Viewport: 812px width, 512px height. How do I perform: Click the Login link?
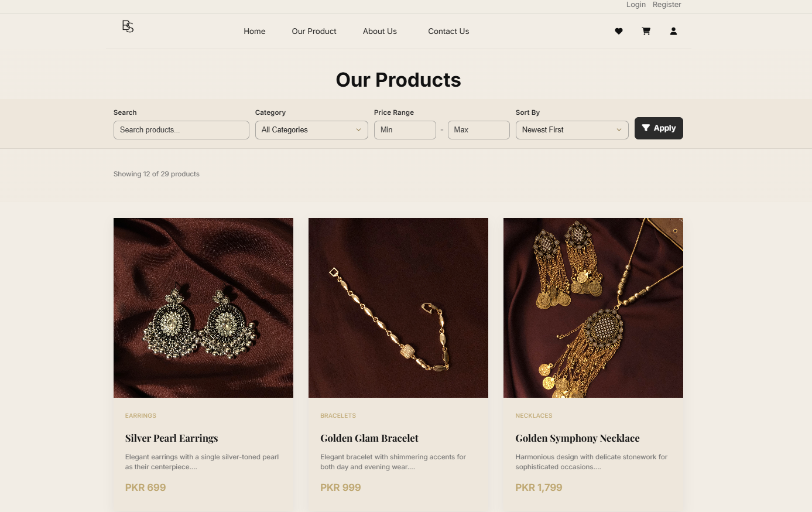[636, 5]
